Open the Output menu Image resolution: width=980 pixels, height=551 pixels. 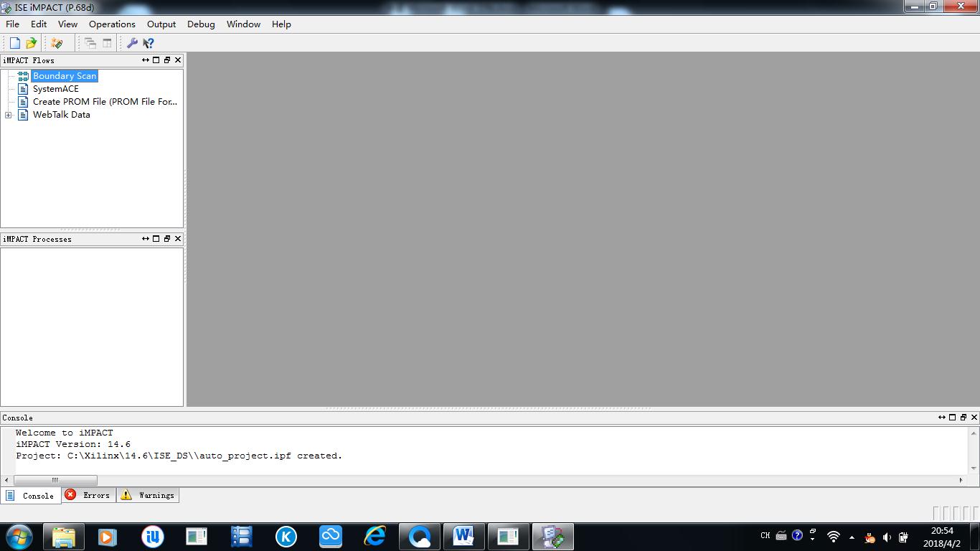[x=161, y=24]
